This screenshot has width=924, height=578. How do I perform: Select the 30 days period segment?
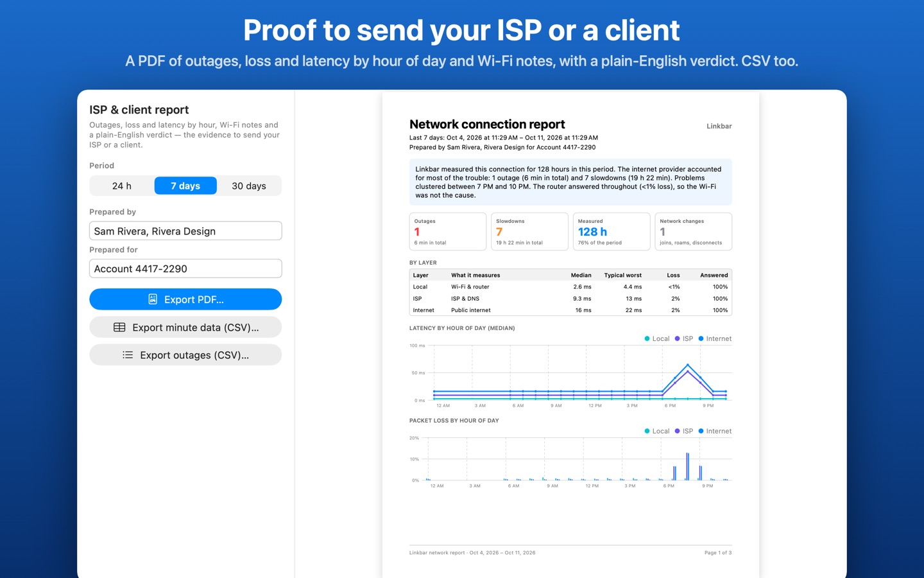click(249, 186)
